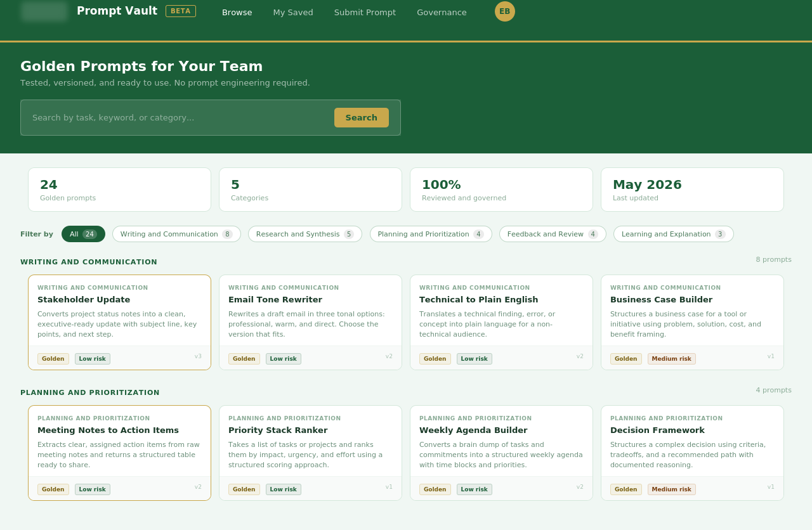The height and width of the screenshot is (530, 812).
Task: Open the Submit Prompt page
Action: (365, 12)
